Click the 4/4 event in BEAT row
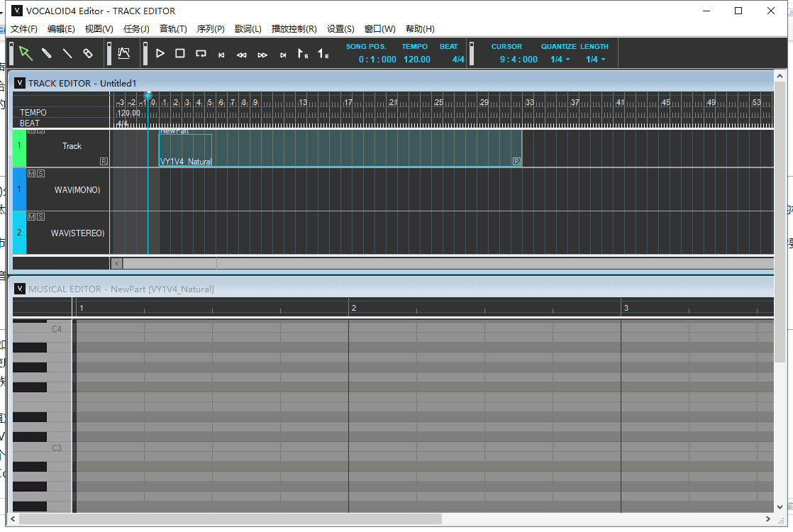This screenshot has height=532, width=793. click(x=122, y=123)
